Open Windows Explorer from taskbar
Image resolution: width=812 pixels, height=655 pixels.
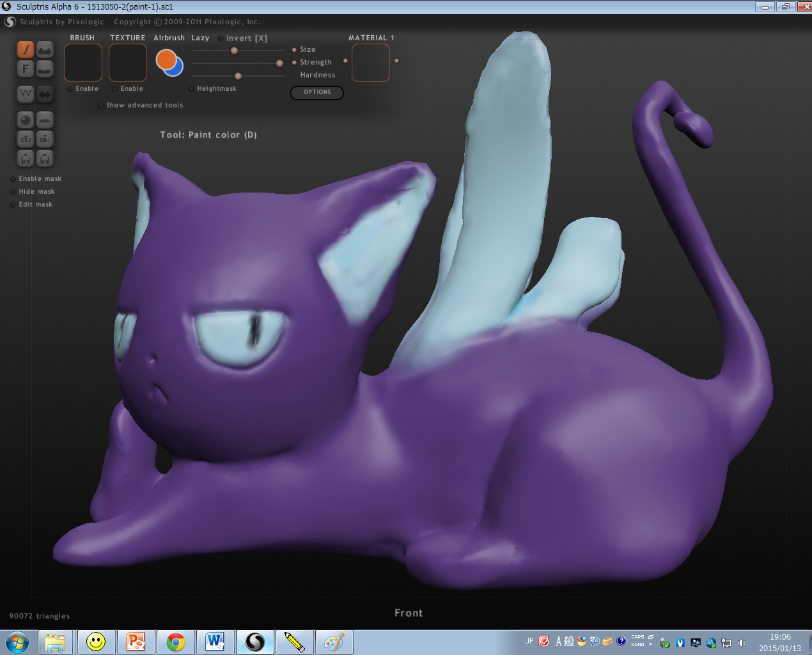click(55, 642)
